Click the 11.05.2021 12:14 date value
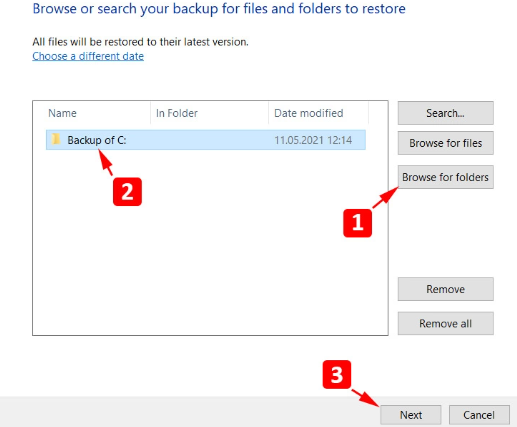 pyautogui.click(x=313, y=140)
